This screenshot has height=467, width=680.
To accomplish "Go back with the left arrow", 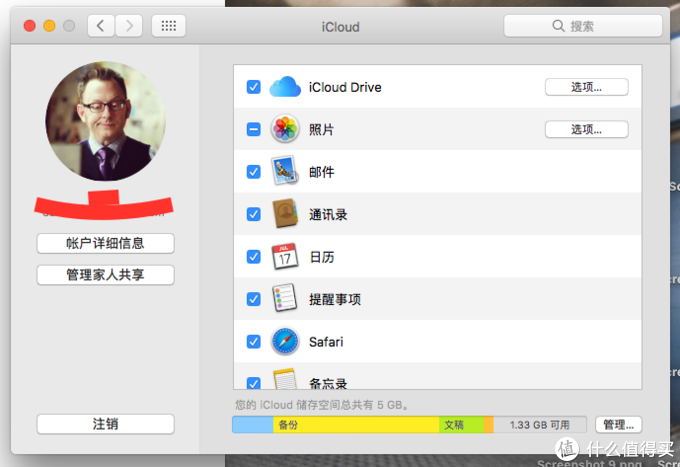I will point(101,26).
